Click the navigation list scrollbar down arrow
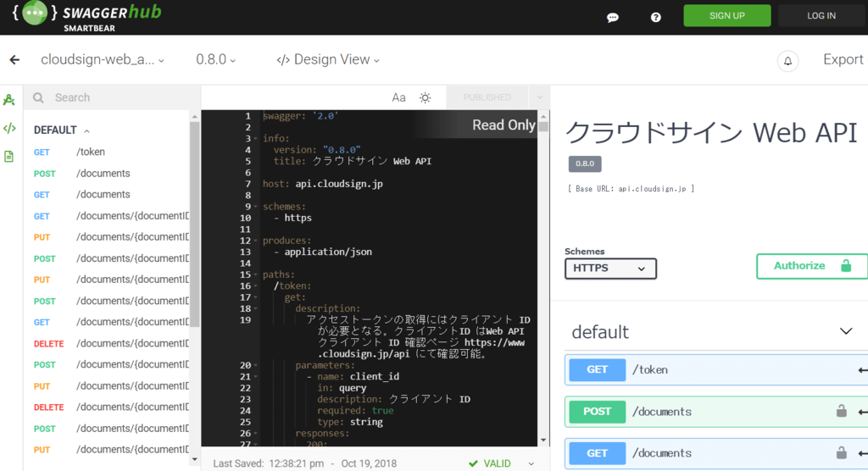This screenshot has height=471, width=868. [x=194, y=459]
